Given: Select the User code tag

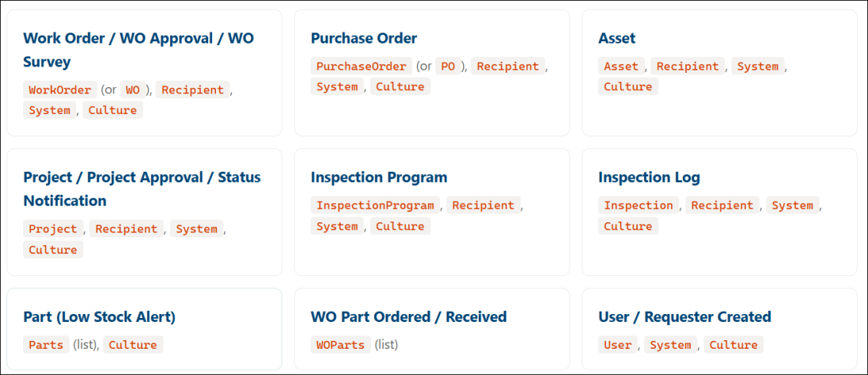Looking at the screenshot, I should (x=618, y=345).
